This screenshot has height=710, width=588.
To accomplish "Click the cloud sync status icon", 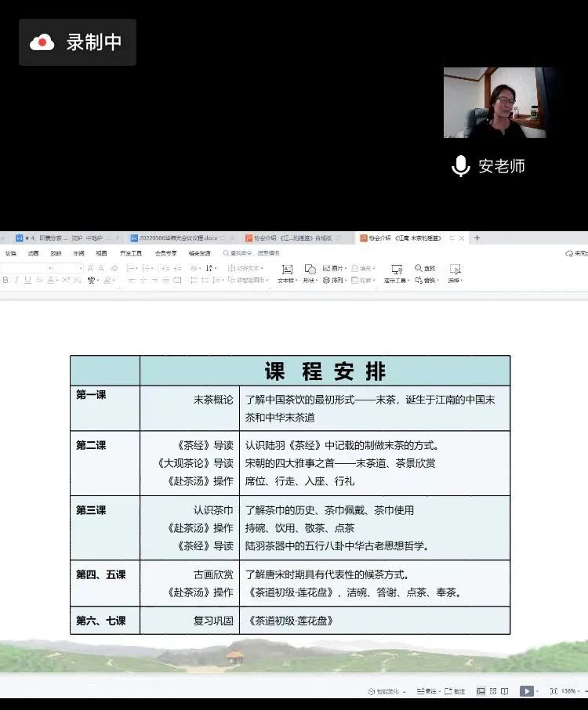I will 569,254.
